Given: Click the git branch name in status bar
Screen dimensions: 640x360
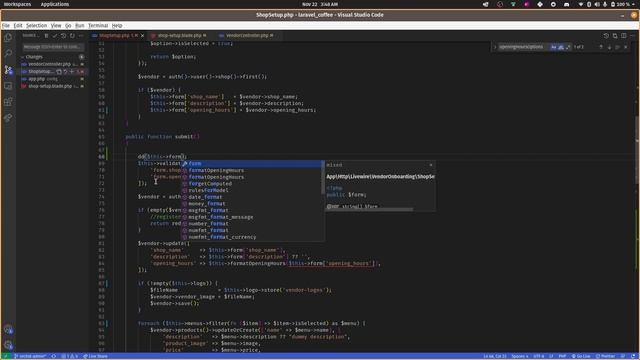Looking at the screenshot, I should click(30, 356).
